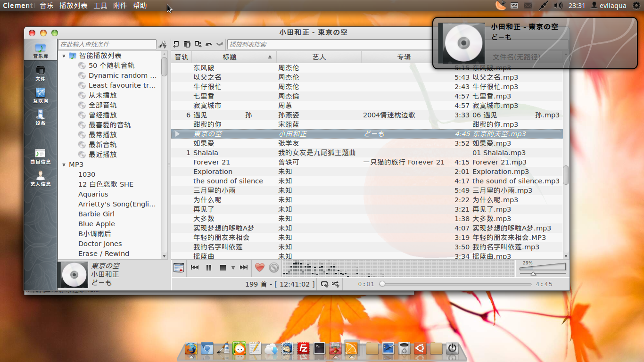Viewport: 644px width, 362px height.
Task: Undo the last playlist change
Action: coord(209,44)
